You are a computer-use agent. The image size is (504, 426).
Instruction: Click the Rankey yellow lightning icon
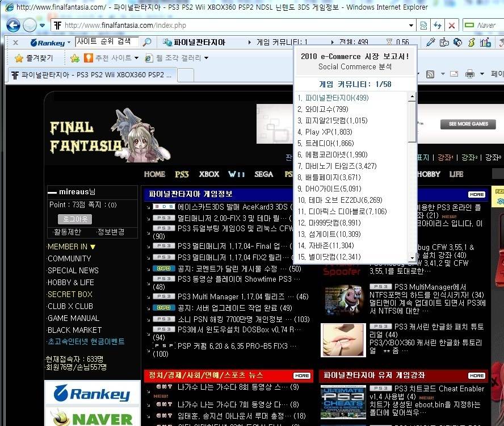point(471,42)
